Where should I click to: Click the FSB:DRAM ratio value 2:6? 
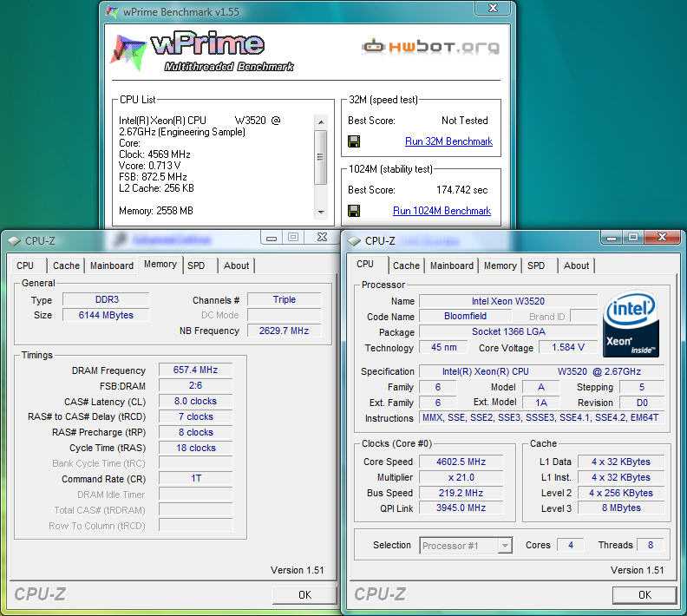pos(195,385)
